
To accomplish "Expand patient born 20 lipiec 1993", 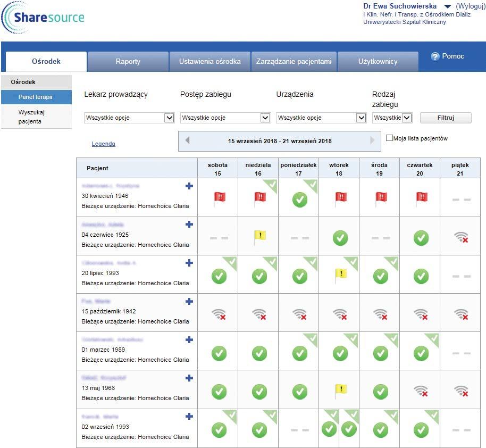I will point(189,263).
